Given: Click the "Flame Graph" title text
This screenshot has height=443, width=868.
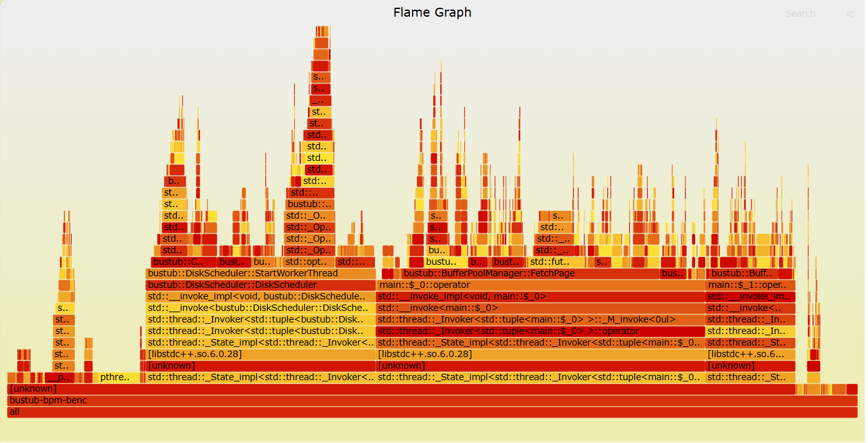Looking at the screenshot, I should click(x=432, y=12).
